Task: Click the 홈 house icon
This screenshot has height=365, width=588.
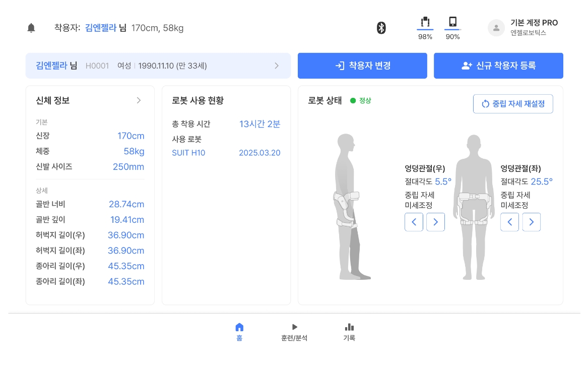Action: 239,327
